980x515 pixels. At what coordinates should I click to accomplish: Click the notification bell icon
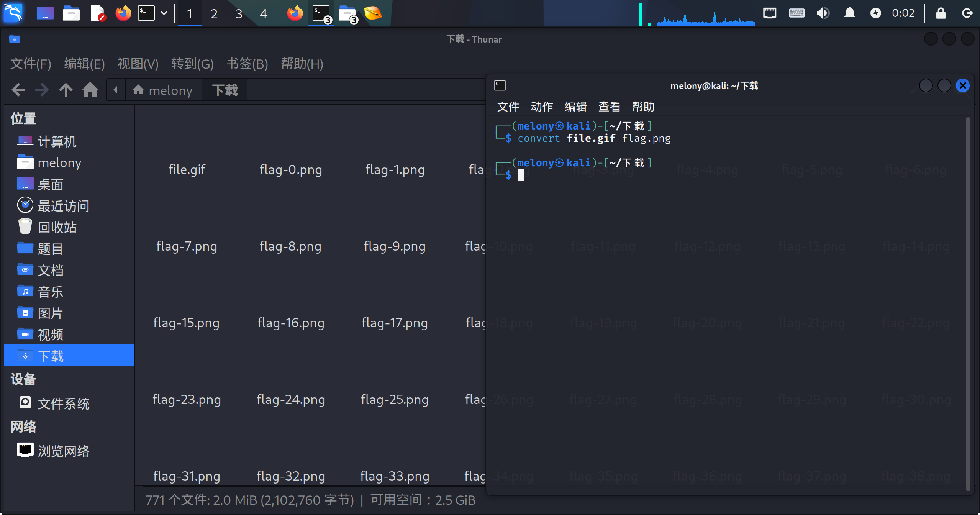(849, 13)
